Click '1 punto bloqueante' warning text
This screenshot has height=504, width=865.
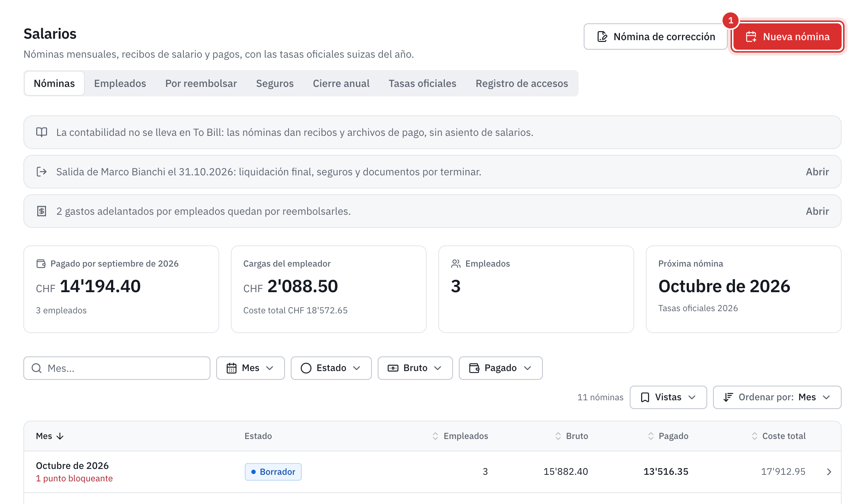74,478
